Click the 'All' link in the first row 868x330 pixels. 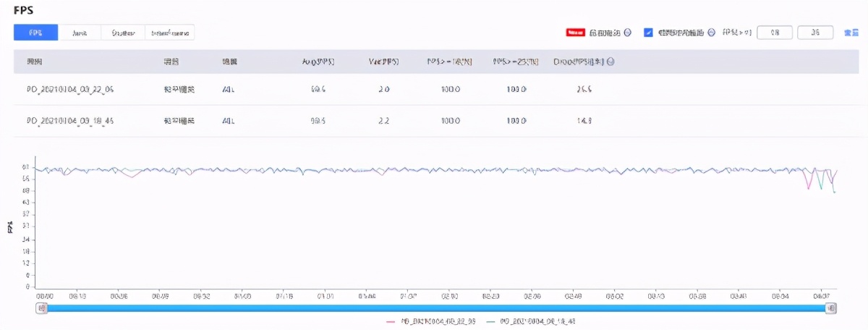pos(228,89)
